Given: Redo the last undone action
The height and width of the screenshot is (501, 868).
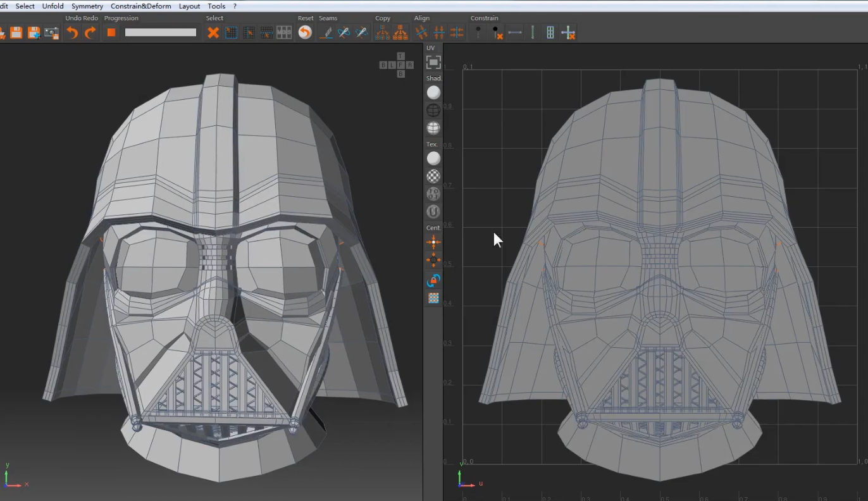Looking at the screenshot, I should point(90,33).
